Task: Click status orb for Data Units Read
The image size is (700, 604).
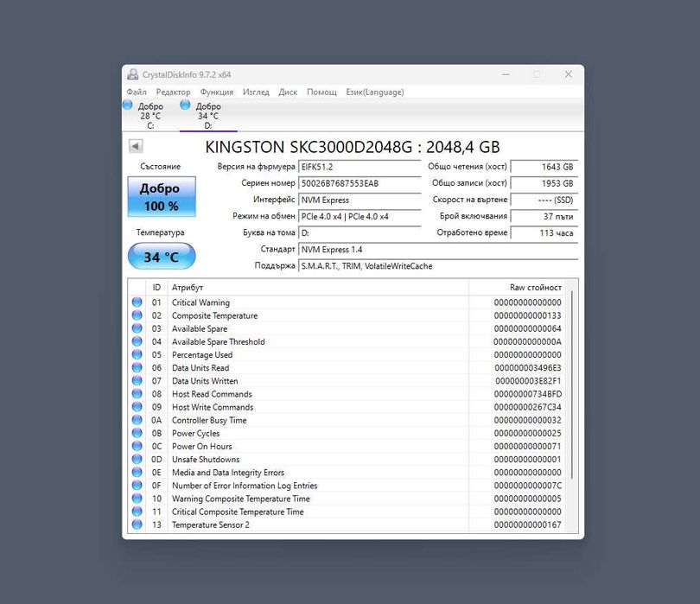Action: [137, 367]
